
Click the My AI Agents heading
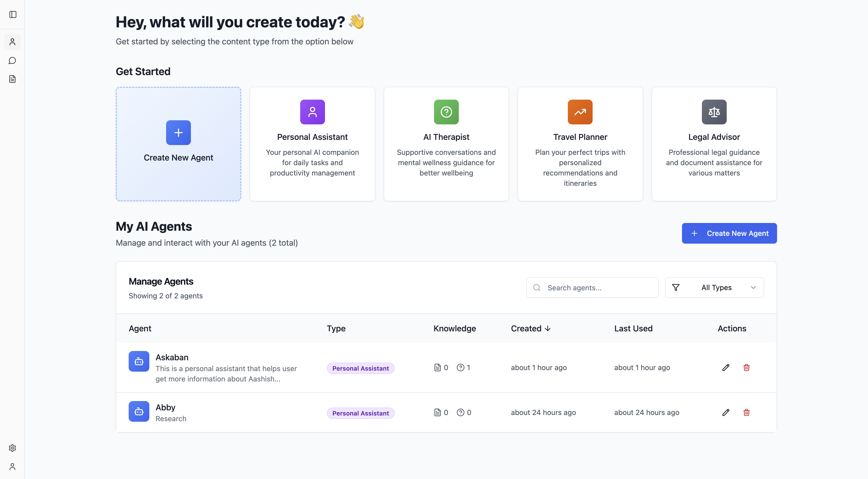point(154,227)
